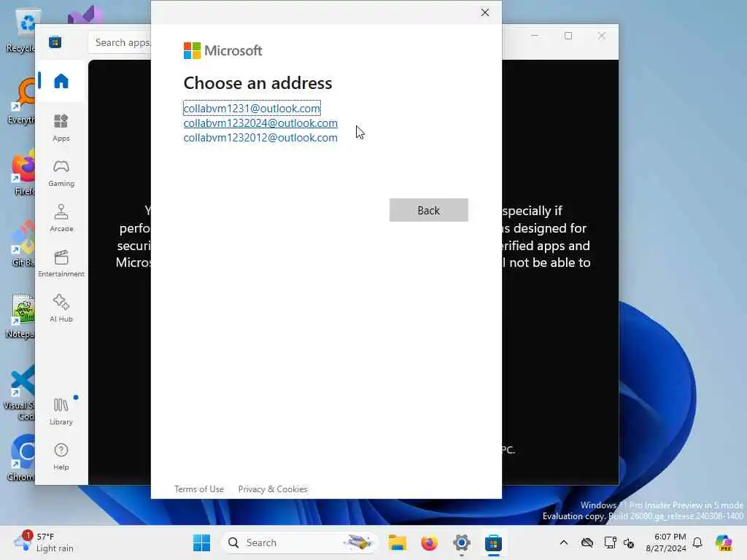
Task: Open the weather widget showing 57°F
Action: (44, 542)
